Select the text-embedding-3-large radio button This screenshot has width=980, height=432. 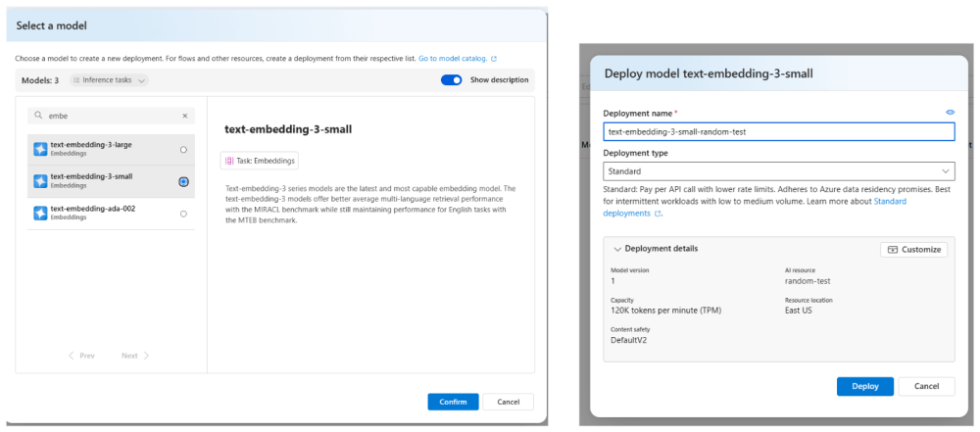(x=183, y=150)
